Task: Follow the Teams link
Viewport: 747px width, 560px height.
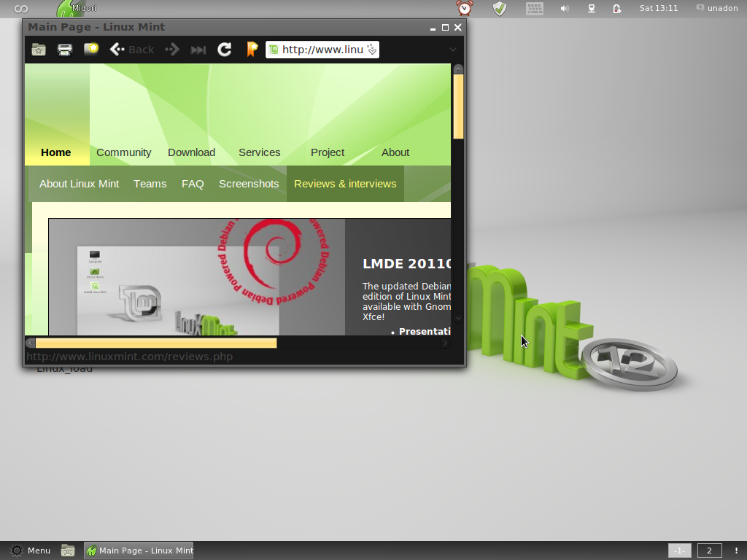Action: pos(150,184)
